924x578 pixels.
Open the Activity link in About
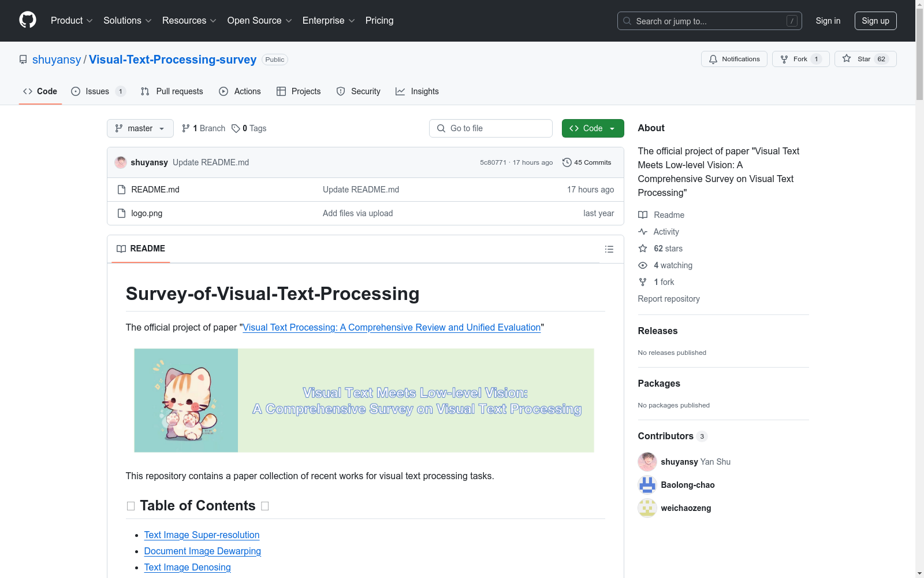pos(659,232)
